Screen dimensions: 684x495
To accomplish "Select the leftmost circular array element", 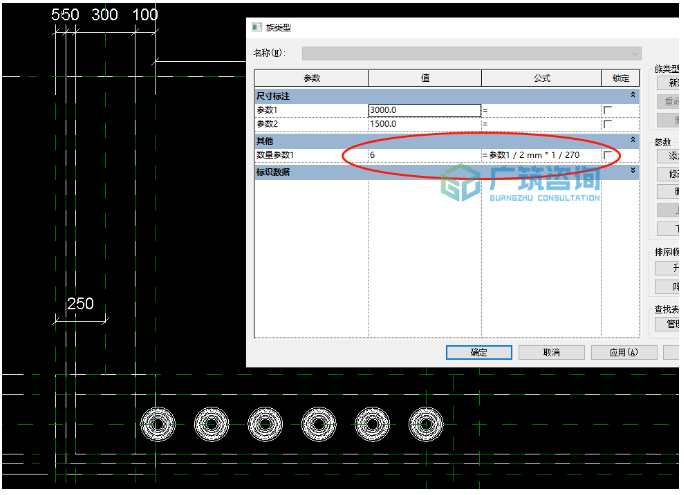I will [158, 424].
